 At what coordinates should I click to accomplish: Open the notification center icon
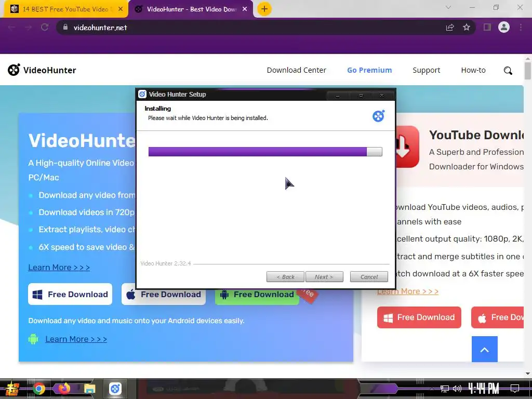[x=515, y=388]
